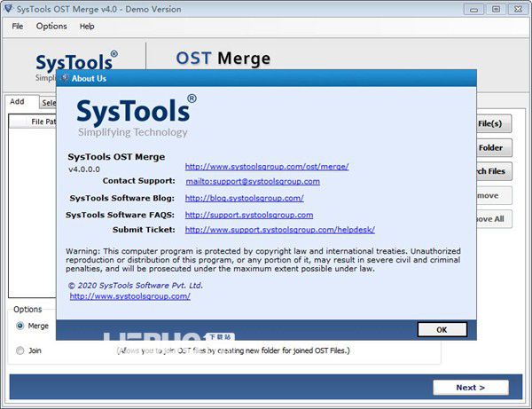532x409 pixels.
Task: Click the Remove All button
Action: tap(494, 219)
